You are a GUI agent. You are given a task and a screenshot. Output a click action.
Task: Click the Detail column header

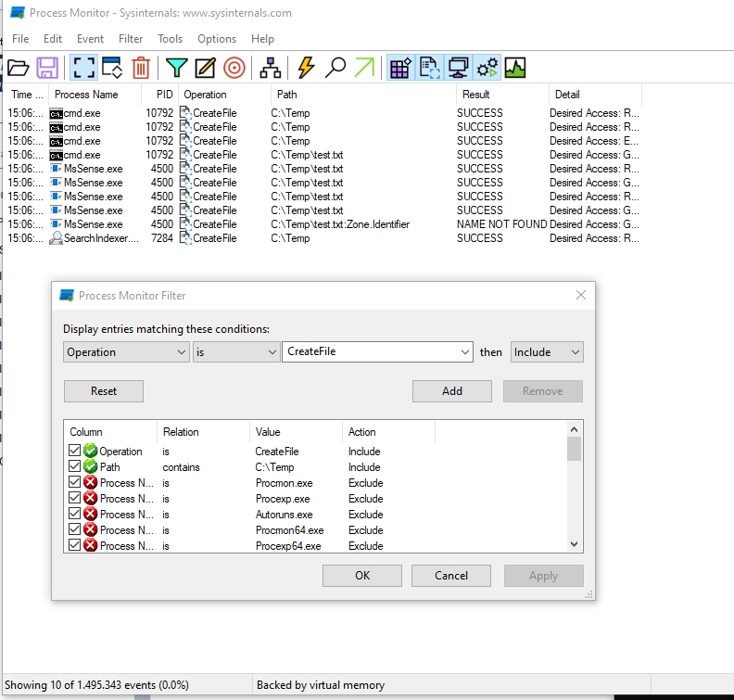pos(595,95)
